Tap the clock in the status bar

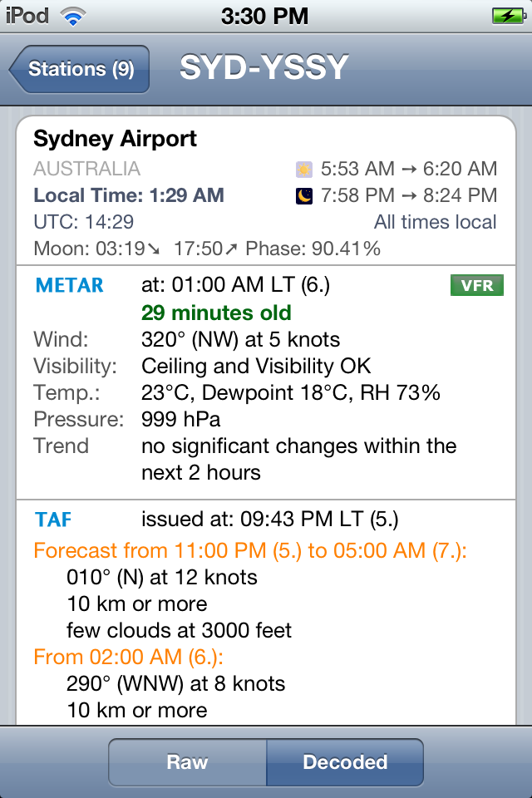[x=264, y=17]
